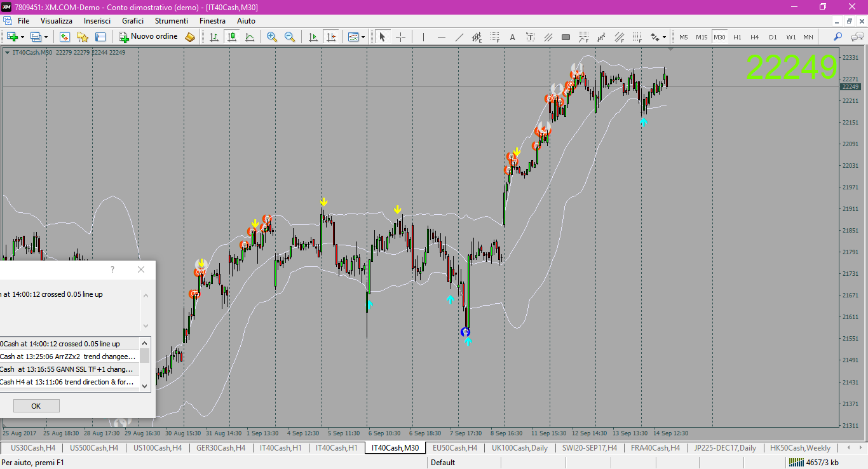Open the Market Watch panel icon

tap(65, 37)
